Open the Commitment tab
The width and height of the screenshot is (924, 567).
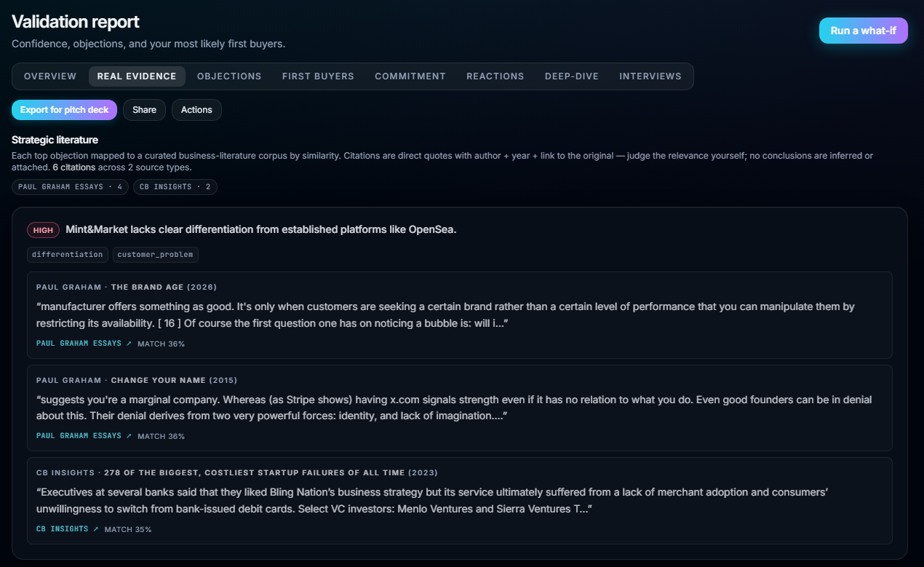click(x=410, y=76)
